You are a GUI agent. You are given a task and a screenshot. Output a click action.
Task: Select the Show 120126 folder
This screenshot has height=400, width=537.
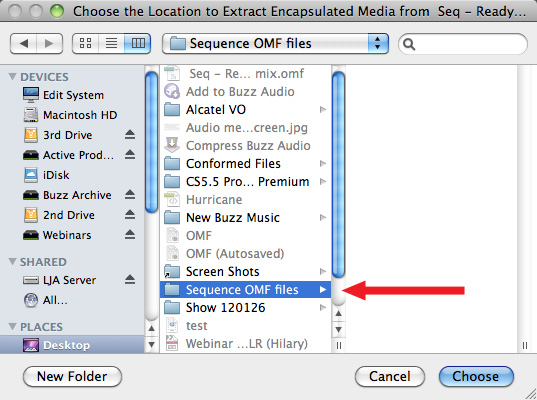(245, 308)
